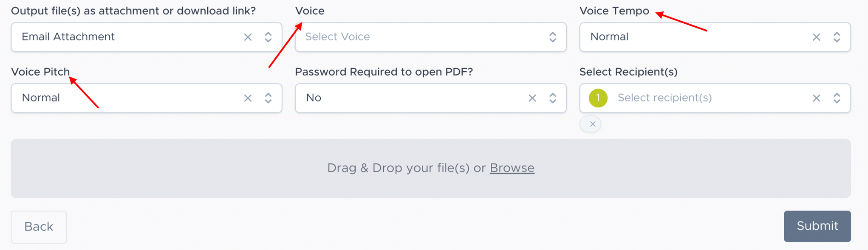This screenshot has width=868, height=250.
Task: Expand the Output file(s) dropdown arrows
Action: point(268,37)
